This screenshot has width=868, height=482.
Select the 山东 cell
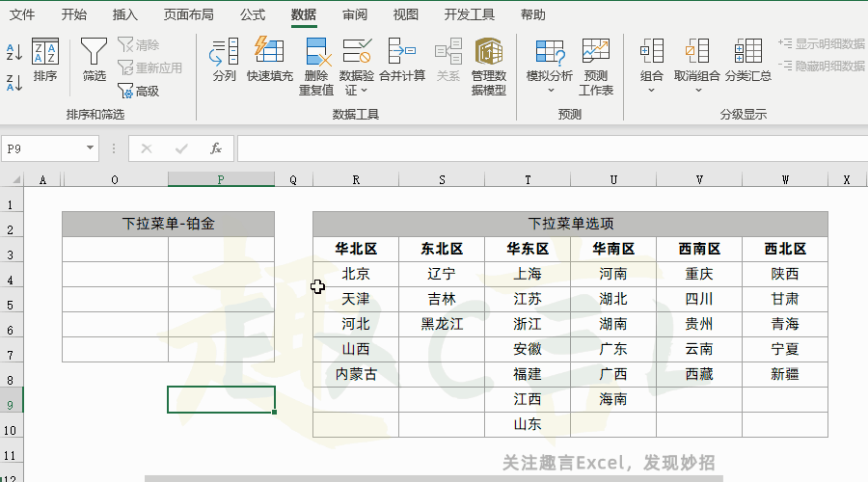(528, 424)
